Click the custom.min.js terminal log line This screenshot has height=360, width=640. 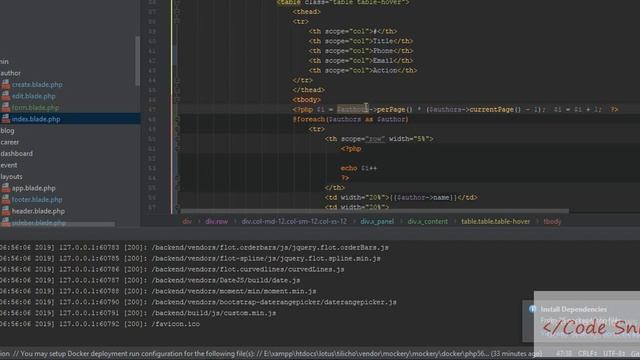point(138,313)
